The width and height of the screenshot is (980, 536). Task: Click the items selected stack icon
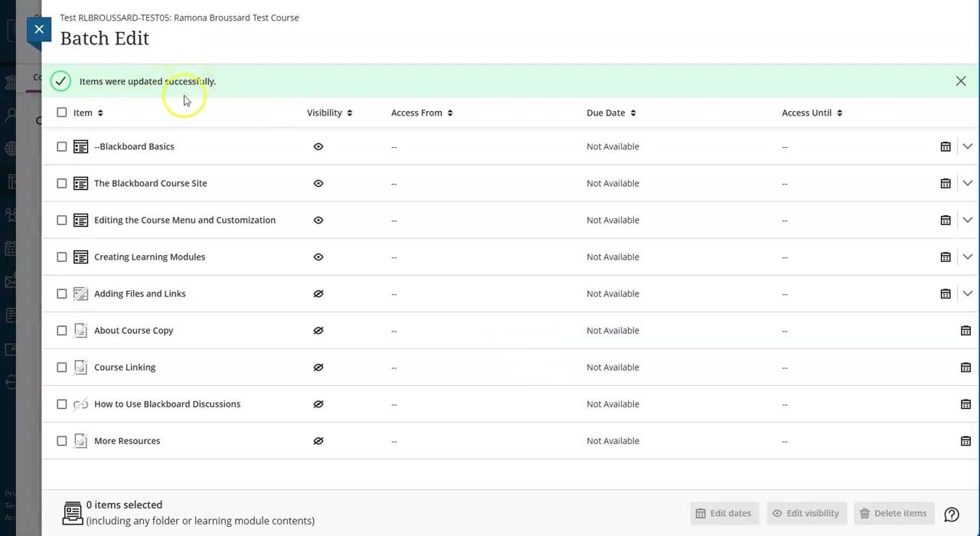tap(73, 513)
